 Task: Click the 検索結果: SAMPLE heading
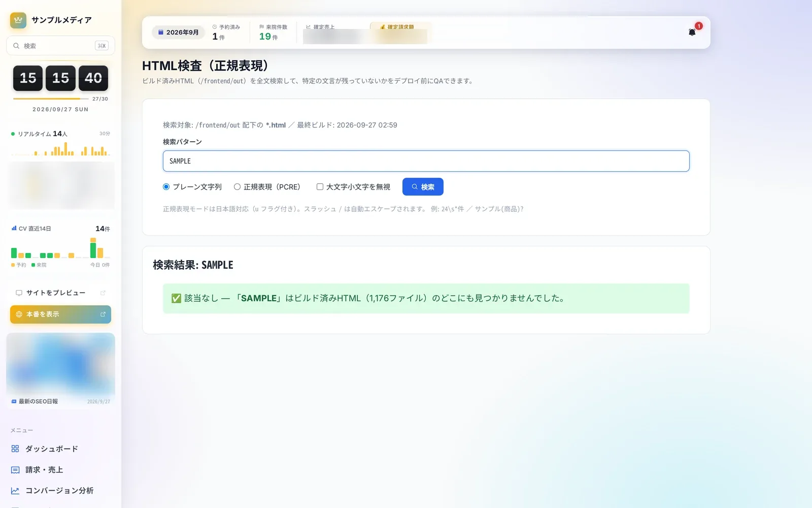193,265
